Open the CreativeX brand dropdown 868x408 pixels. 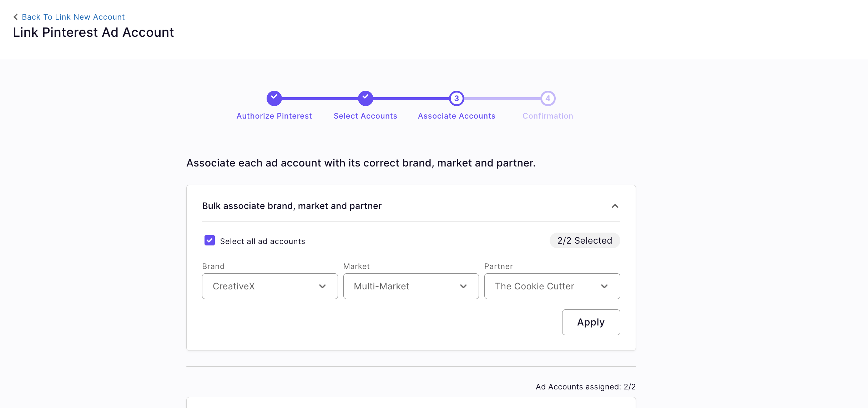[264, 286]
